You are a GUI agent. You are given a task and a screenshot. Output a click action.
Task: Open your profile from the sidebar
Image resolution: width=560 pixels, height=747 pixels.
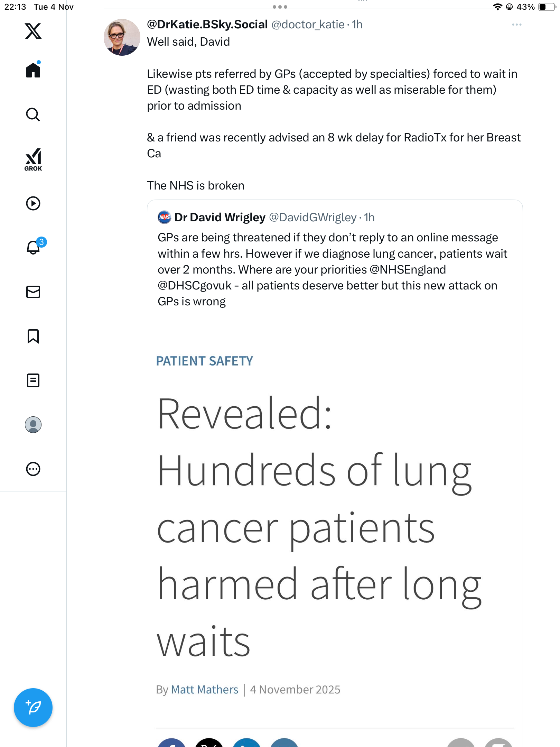tap(33, 425)
